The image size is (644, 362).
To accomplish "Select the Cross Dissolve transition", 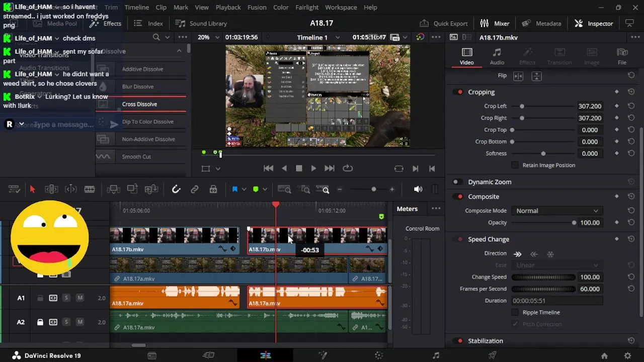I will pos(141,104).
